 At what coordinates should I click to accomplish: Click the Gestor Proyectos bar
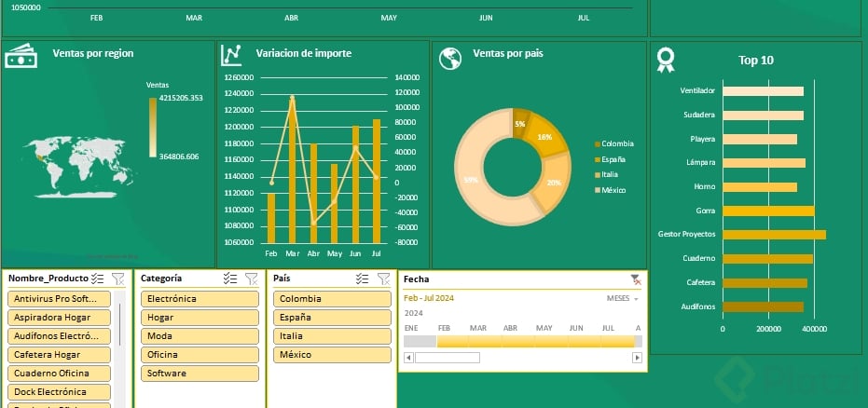point(774,235)
